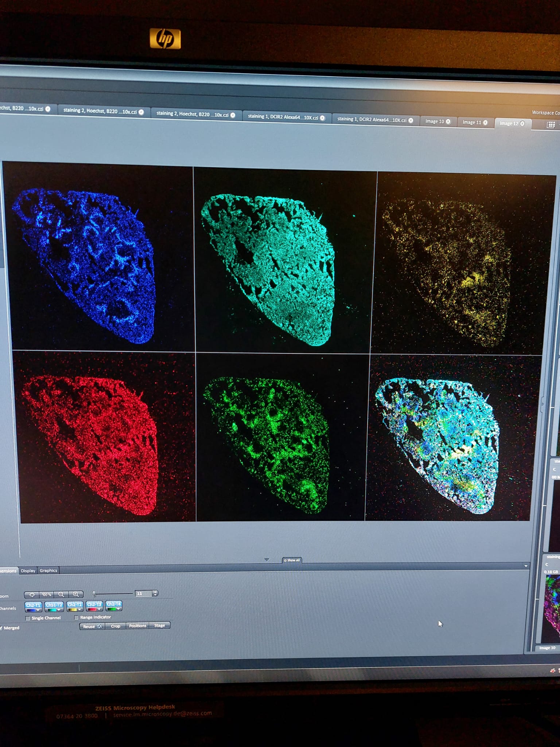Click the Stage button
This screenshot has width=560, height=747.
pos(160,626)
